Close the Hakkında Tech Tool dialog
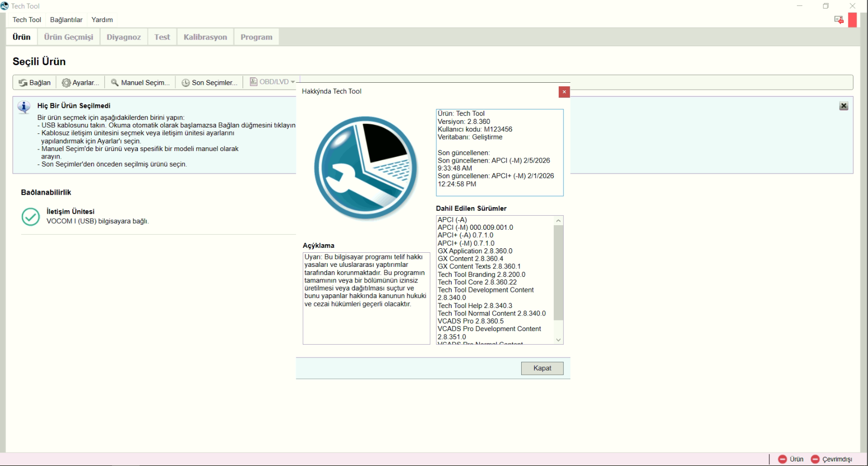Viewport: 868px width, 466px height. tap(564, 92)
